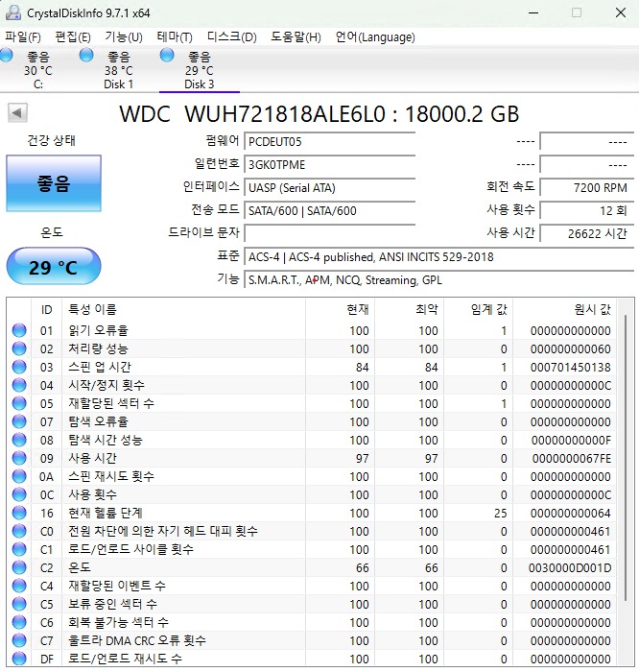Image resolution: width=639 pixels, height=672 pixels.
Task: Click the previous disk arrow button
Action: pyautogui.click(x=17, y=113)
